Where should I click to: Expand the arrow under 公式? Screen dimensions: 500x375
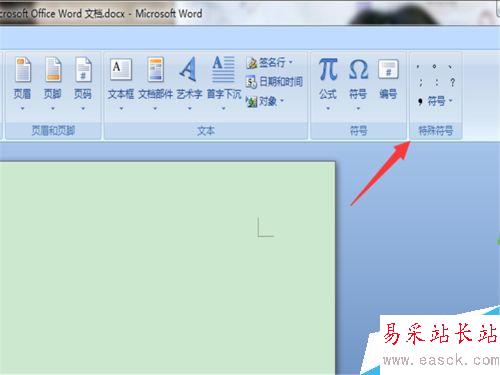[x=328, y=108]
